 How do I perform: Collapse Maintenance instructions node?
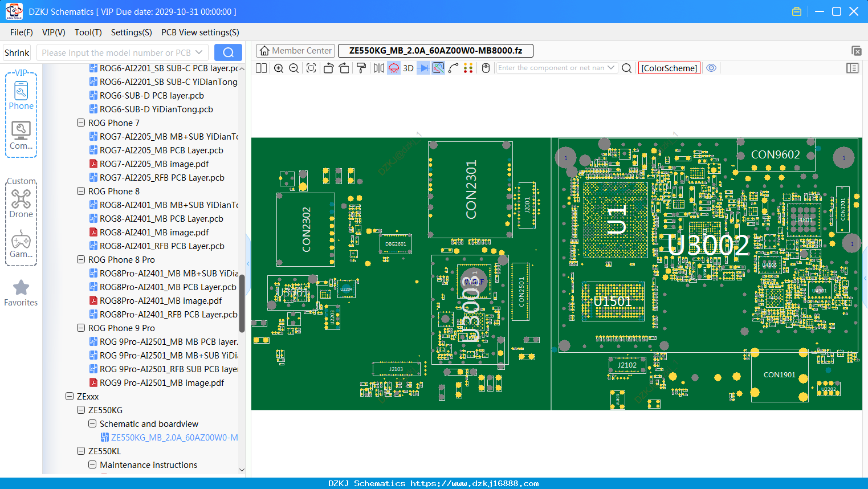92,464
